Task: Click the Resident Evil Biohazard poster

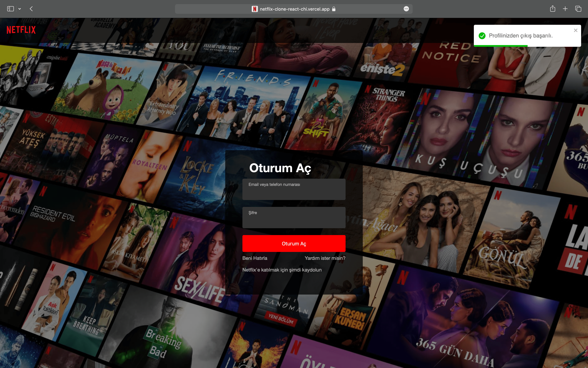Action: click(x=68, y=226)
